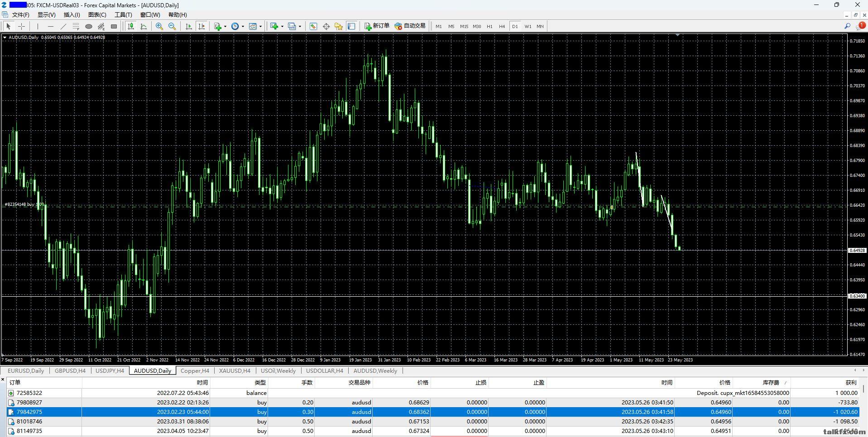Viewport: 868px width, 437px height.
Task: Open the 插入(I) menu
Action: (72, 15)
